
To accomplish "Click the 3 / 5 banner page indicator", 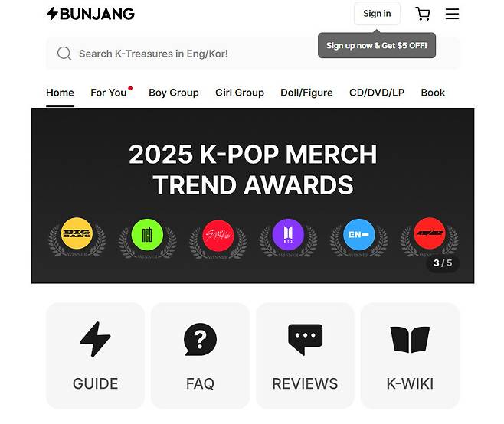I will [443, 263].
